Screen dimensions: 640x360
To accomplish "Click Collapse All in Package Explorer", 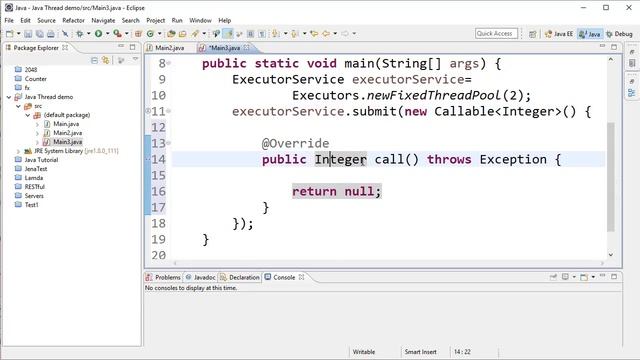I will pos(94,60).
